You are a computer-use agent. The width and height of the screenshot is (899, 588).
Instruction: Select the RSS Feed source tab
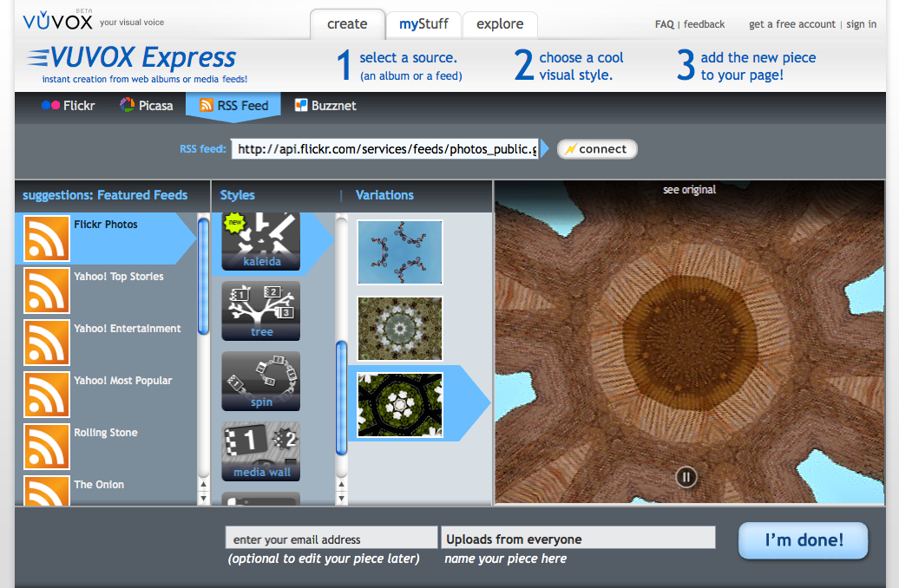[233, 106]
